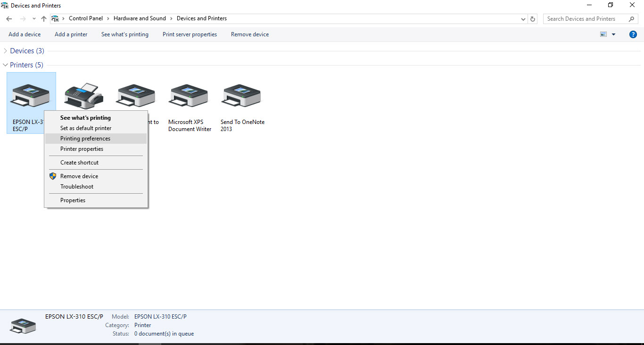Click EPSON LX-310 ESC/P name in details pane

pyautogui.click(x=74, y=317)
